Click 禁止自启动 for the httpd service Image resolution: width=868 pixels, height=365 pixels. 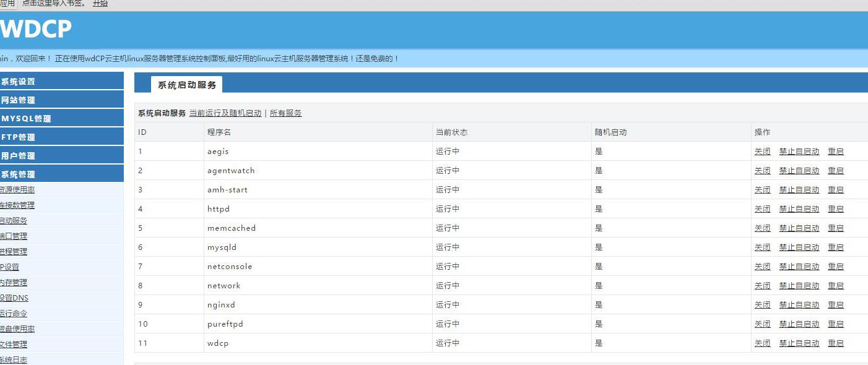[x=799, y=209]
